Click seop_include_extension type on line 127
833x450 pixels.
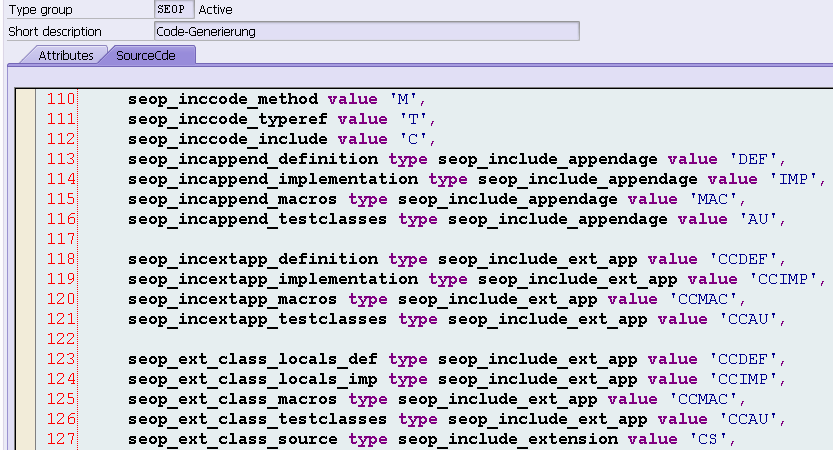click(x=508, y=439)
